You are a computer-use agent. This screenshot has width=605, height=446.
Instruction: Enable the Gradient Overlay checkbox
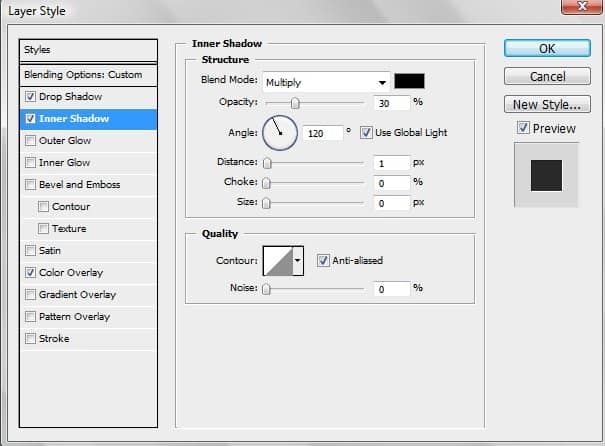tap(30, 294)
